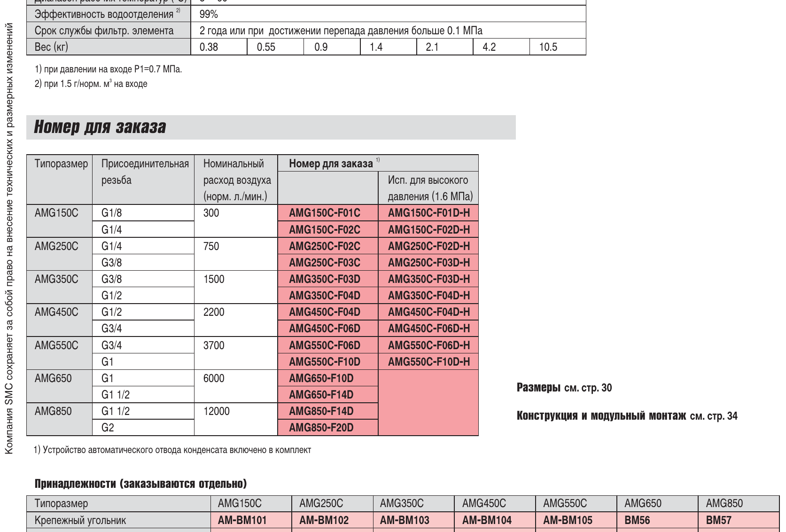This screenshot has height=532, width=786.
Task: Select nominal air flow value 12000
Action: point(217,411)
